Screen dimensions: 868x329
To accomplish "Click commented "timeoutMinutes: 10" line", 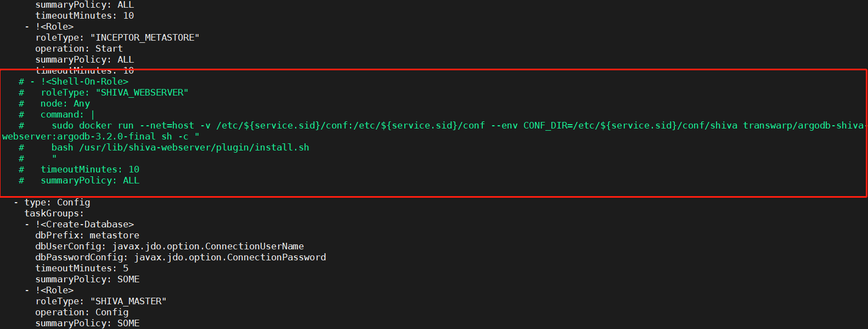I will pyautogui.click(x=90, y=169).
